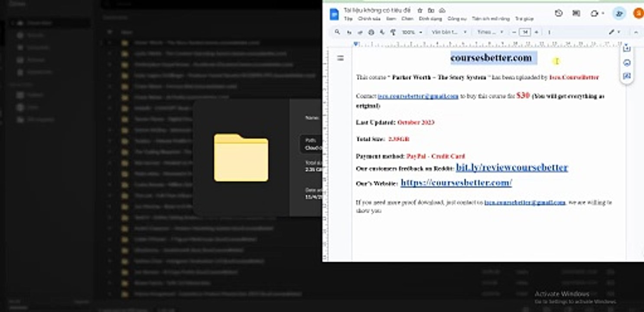Print the document
This screenshot has width=644, height=312.
pyautogui.click(x=371, y=32)
